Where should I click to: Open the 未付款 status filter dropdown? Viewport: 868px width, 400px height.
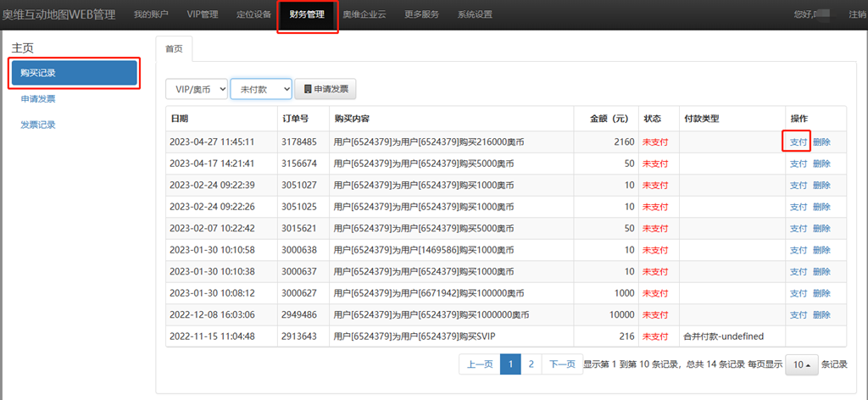click(x=261, y=89)
